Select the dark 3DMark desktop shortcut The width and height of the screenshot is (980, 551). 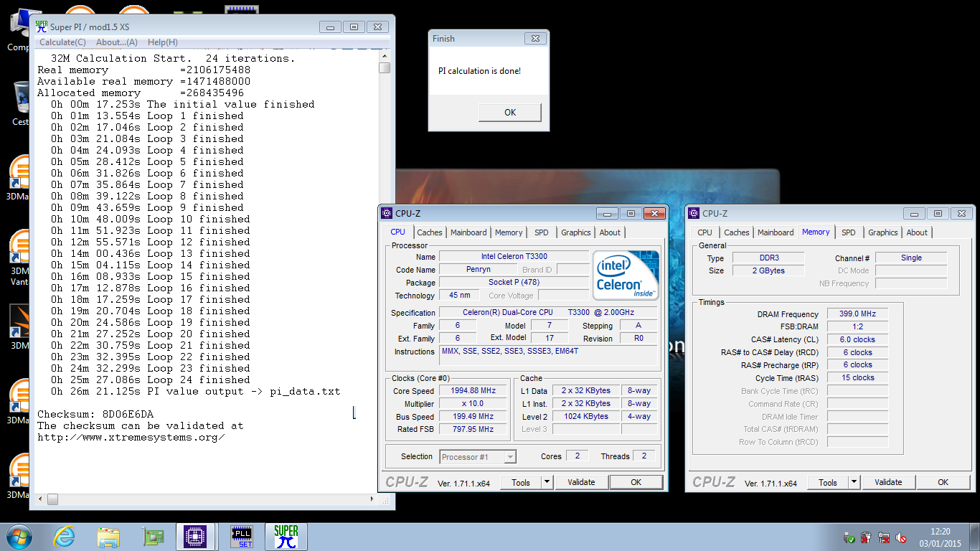click(x=19, y=326)
